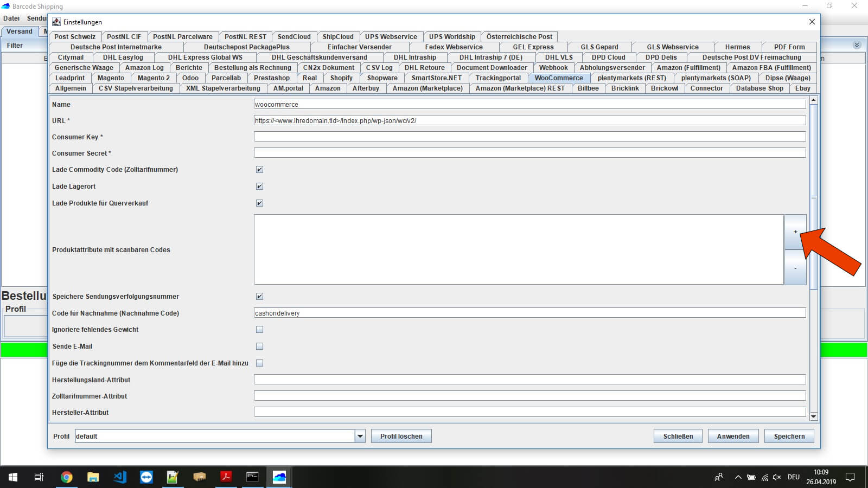This screenshot has width=868, height=488.
Task: Click the vertical scrollbar thumb of settings
Action: tap(813, 197)
